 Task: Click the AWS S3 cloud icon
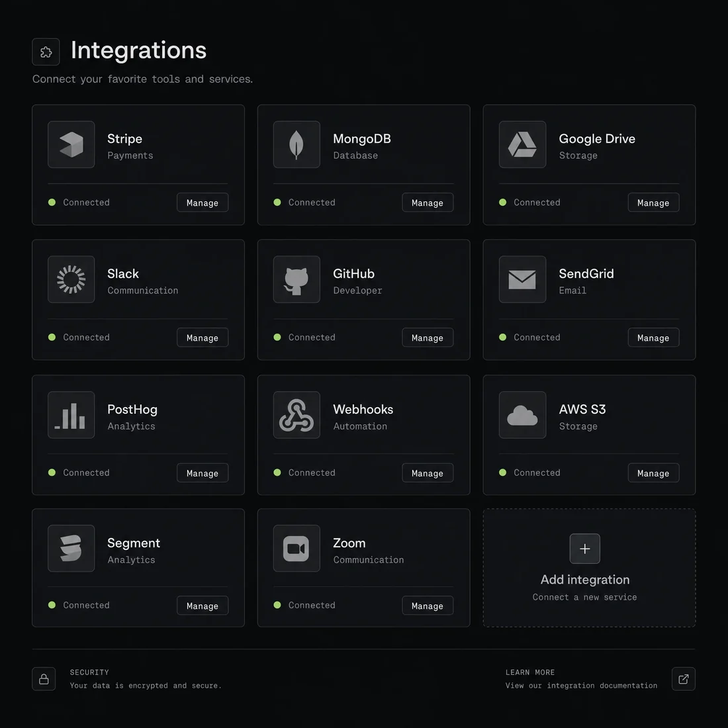(x=522, y=414)
